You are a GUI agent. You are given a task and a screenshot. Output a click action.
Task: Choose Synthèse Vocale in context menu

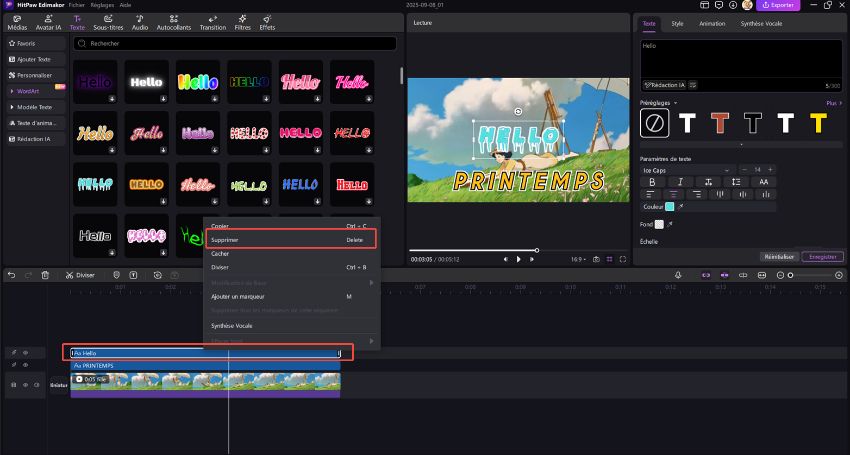tap(291, 326)
